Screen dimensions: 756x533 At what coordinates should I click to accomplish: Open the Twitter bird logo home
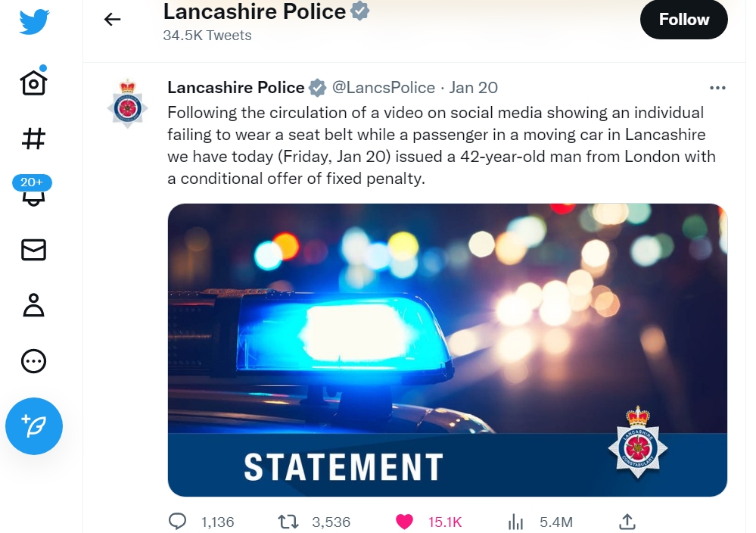tap(34, 21)
